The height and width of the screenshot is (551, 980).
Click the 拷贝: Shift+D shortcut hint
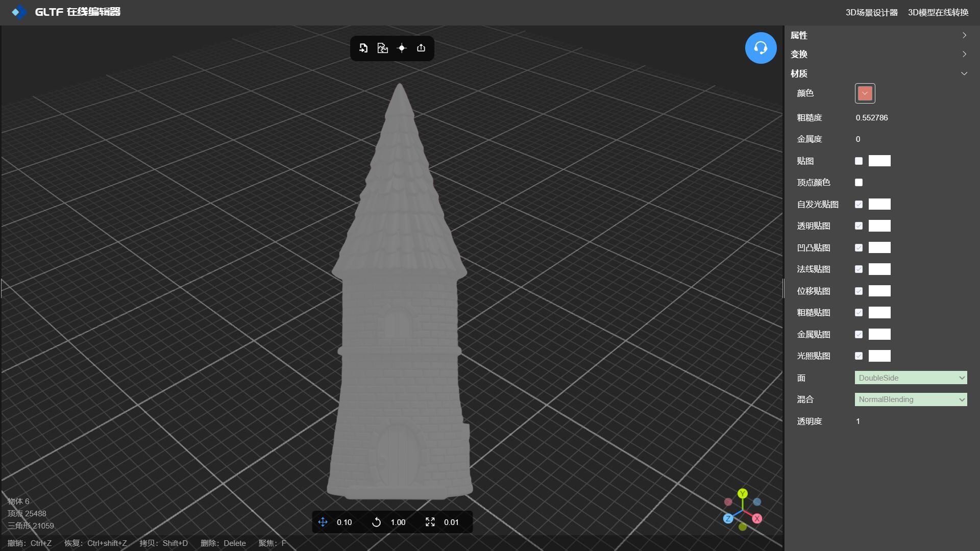164,543
